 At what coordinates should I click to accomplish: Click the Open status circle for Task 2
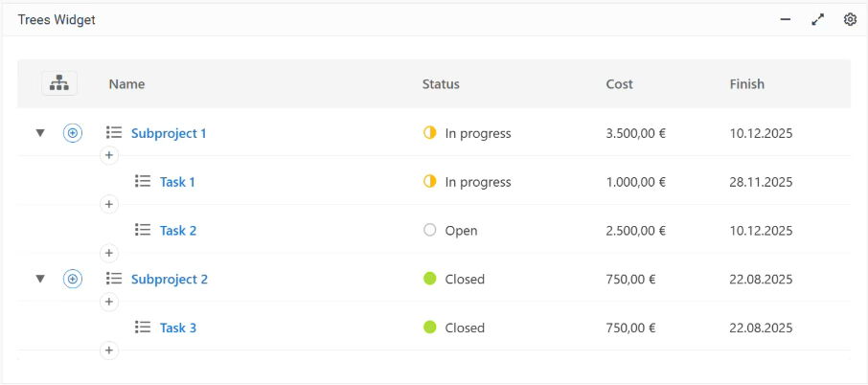tap(429, 230)
